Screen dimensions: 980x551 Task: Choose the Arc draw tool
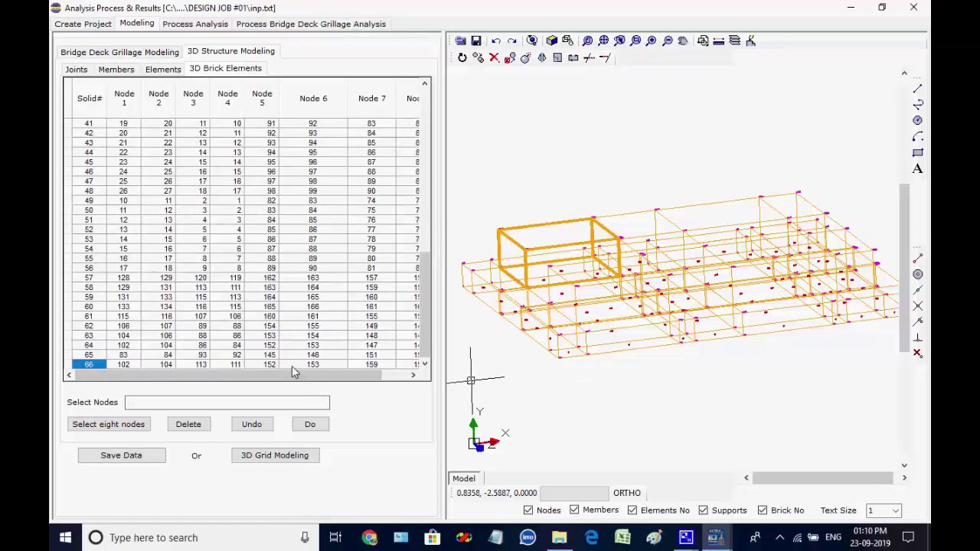(x=917, y=136)
